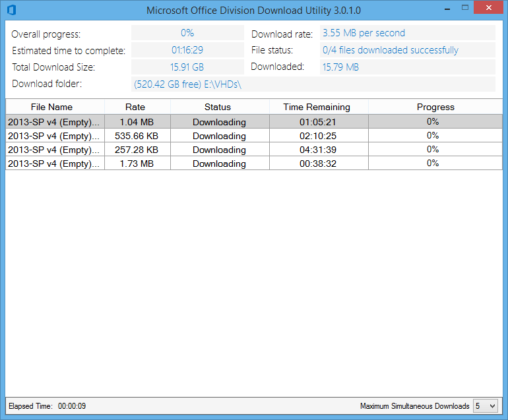
Task: Click the Progress column header
Action: (435, 107)
